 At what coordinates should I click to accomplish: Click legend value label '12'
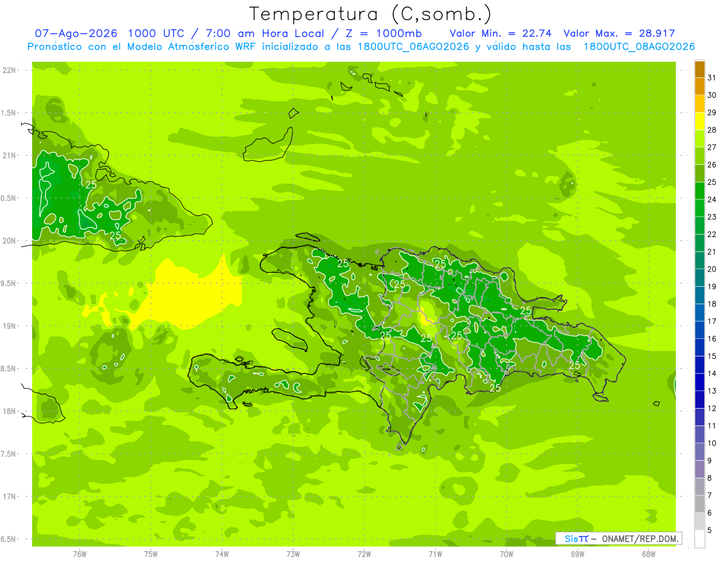tap(712, 408)
